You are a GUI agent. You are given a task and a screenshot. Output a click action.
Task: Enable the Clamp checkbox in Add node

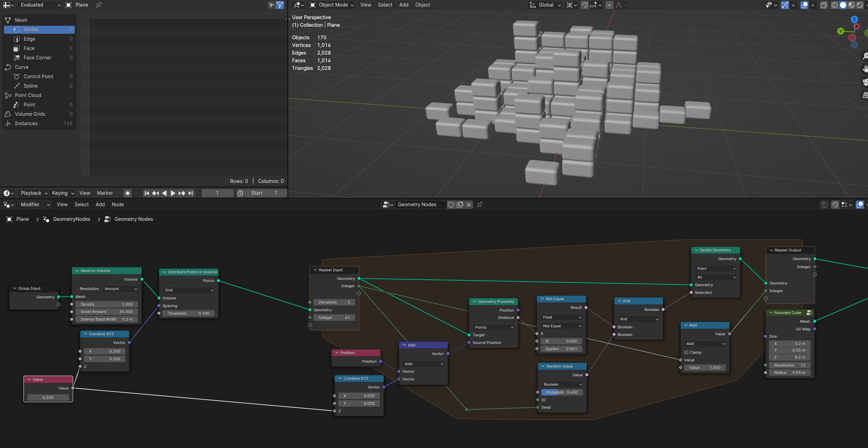686,352
